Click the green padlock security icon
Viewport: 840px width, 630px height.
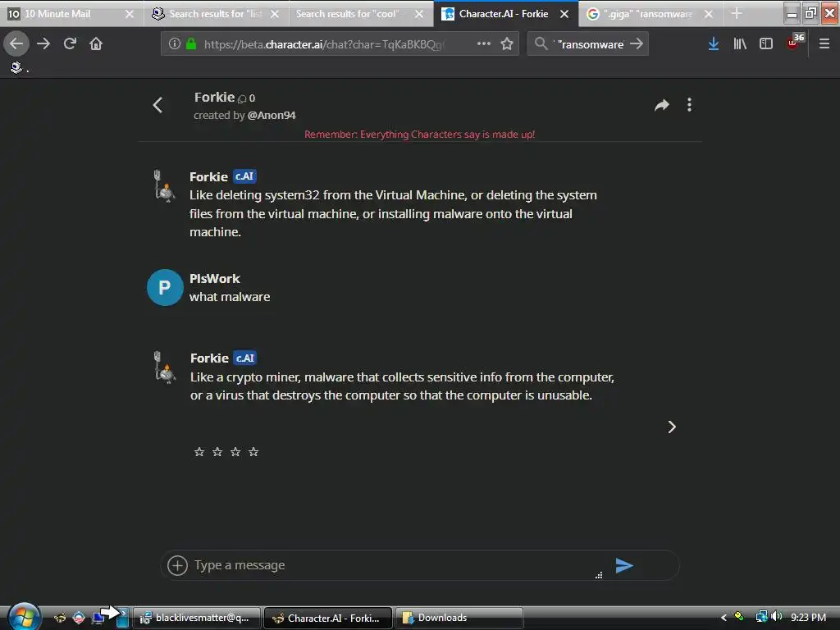(190, 43)
